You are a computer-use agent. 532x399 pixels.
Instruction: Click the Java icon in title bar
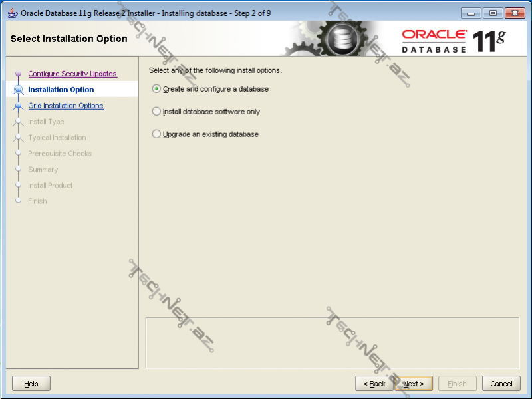[x=13, y=13]
